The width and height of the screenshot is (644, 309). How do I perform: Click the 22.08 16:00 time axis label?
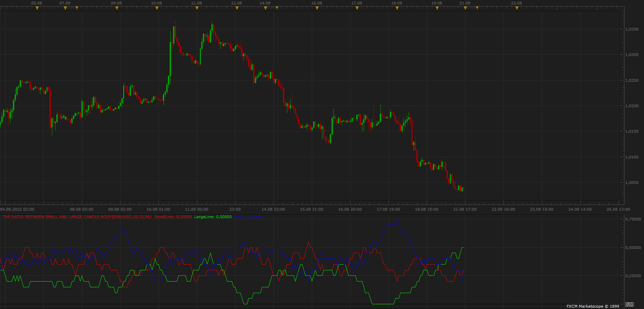pos(503,209)
